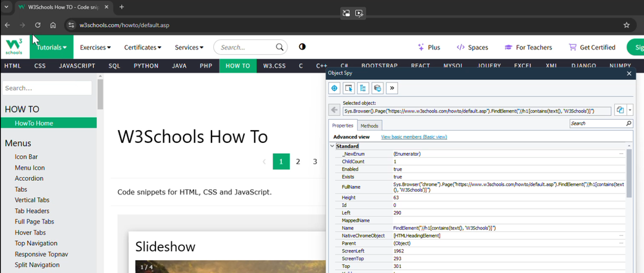Go to slideshow page 2

click(x=298, y=162)
